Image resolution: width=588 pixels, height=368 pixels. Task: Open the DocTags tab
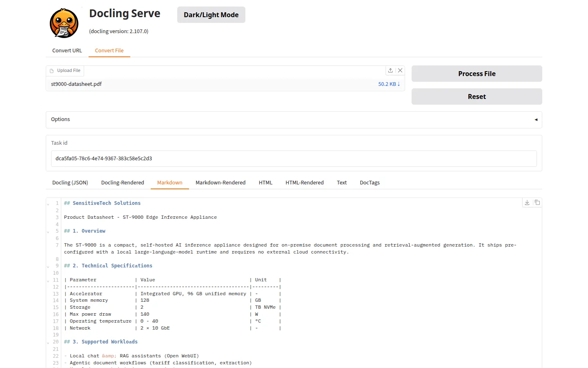pyautogui.click(x=370, y=182)
